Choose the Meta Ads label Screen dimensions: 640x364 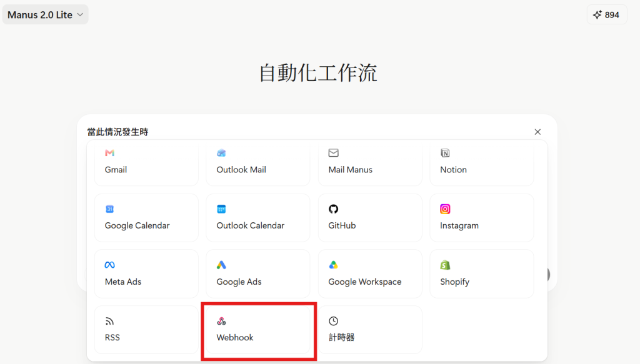point(123,282)
